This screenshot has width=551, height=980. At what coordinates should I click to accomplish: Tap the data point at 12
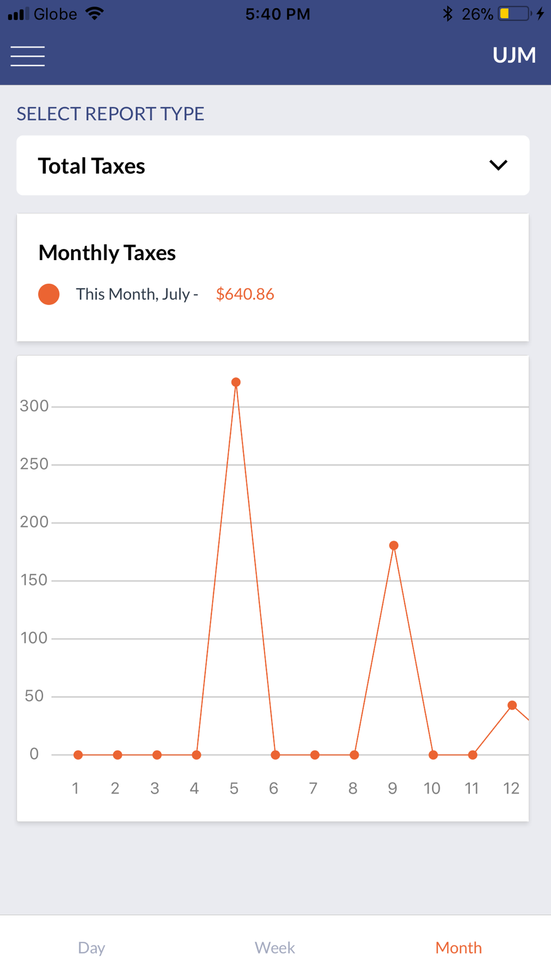coord(512,706)
